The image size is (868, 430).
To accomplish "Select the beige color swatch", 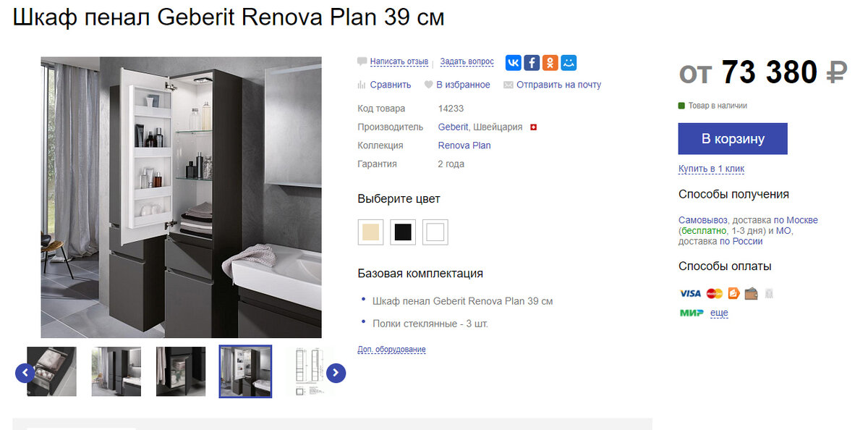I will [370, 232].
